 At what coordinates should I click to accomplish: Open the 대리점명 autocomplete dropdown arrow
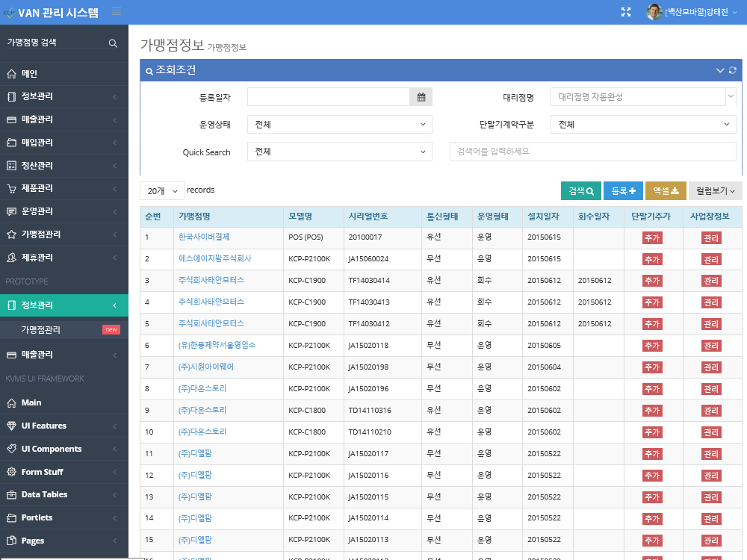(x=731, y=96)
